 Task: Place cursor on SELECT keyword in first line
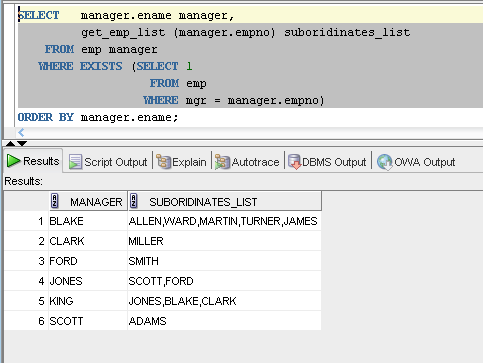pyautogui.click(x=39, y=15)
